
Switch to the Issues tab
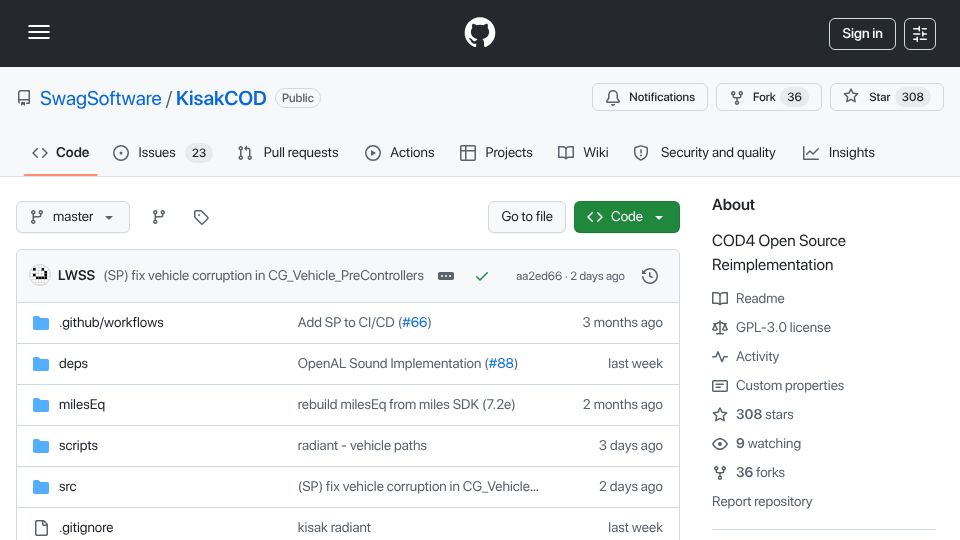[x=163, y=152]
